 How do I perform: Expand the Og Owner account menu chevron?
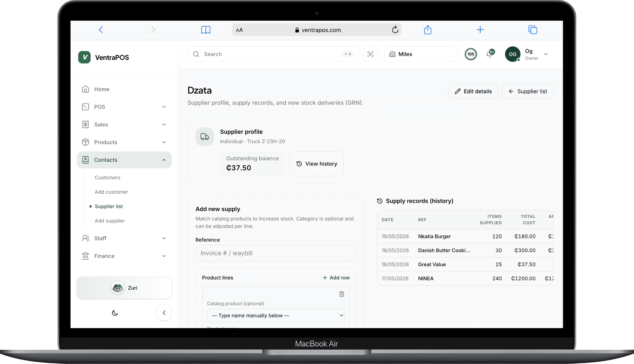click(x=546, y=54)
